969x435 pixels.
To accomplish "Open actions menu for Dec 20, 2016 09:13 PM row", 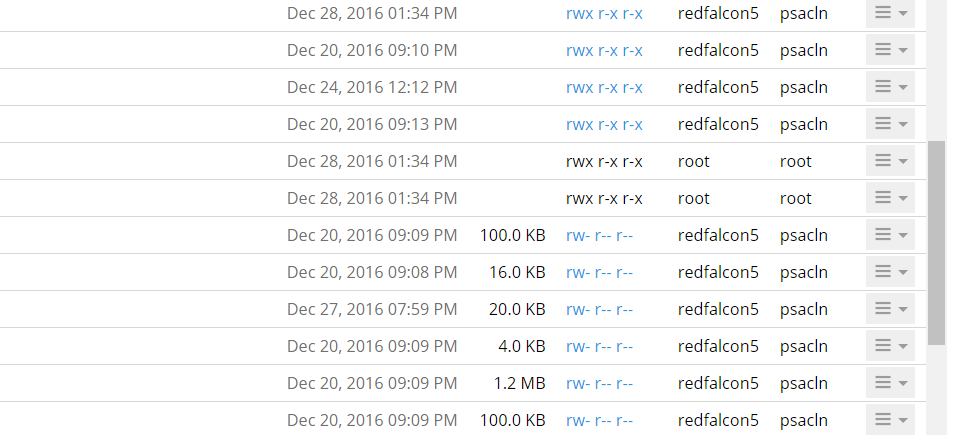I will pos(890,124).
